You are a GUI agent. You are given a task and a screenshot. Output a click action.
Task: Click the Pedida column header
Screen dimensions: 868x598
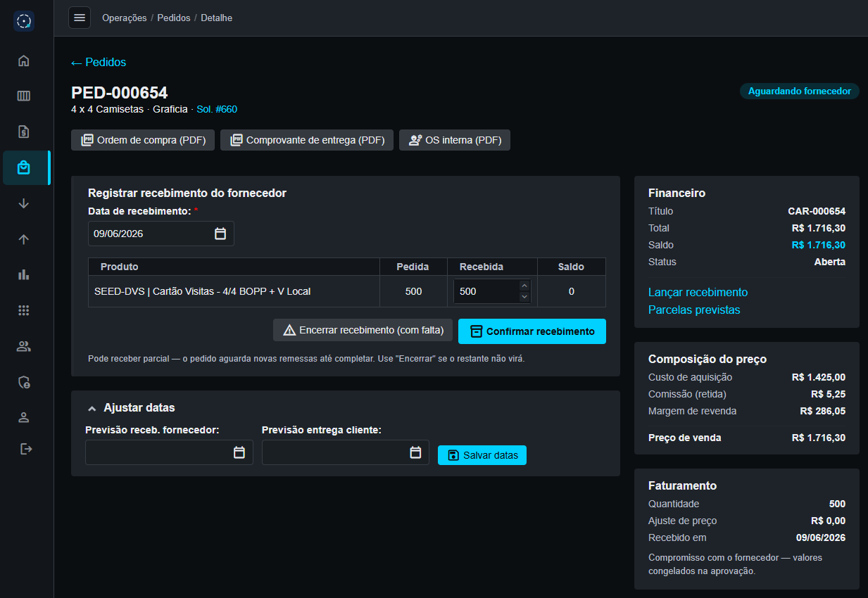413,267
